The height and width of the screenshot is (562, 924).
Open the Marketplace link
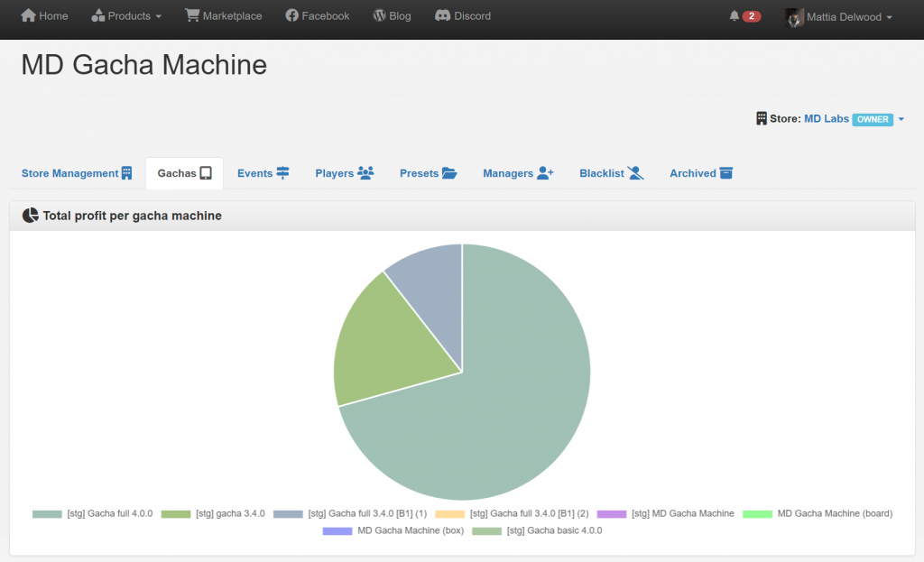tap(224, 16)
